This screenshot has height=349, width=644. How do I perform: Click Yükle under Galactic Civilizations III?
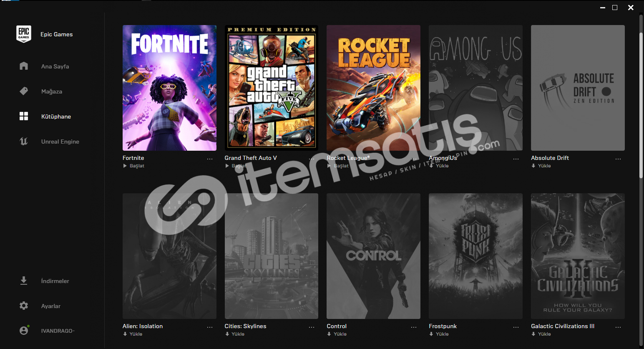541,334
